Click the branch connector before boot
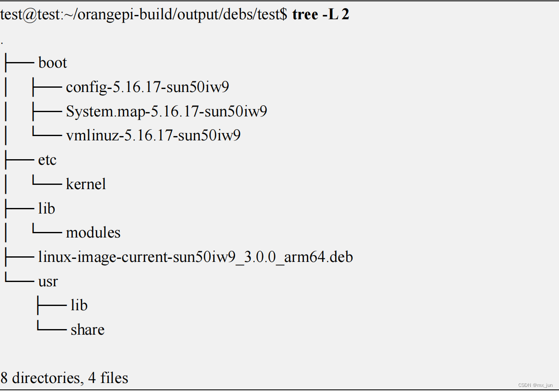The height and width of the screenshot is (392, 559). click(19, 63)
